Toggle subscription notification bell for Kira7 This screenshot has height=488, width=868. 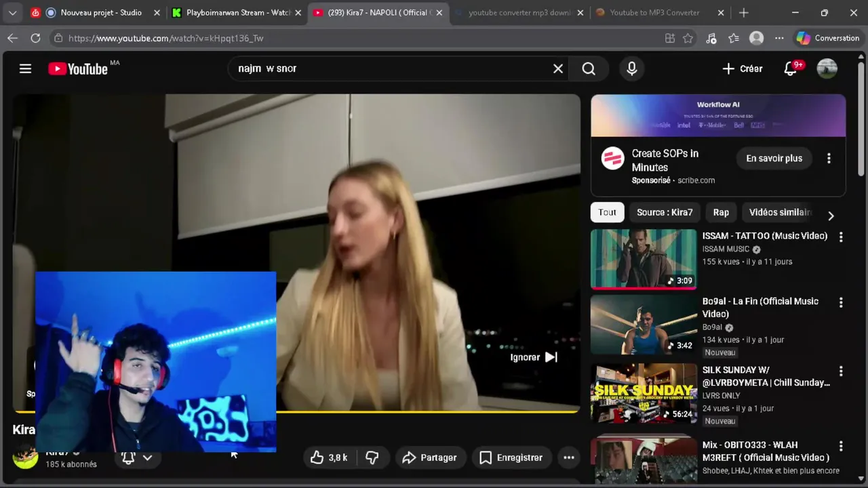(x=128, y=457)
